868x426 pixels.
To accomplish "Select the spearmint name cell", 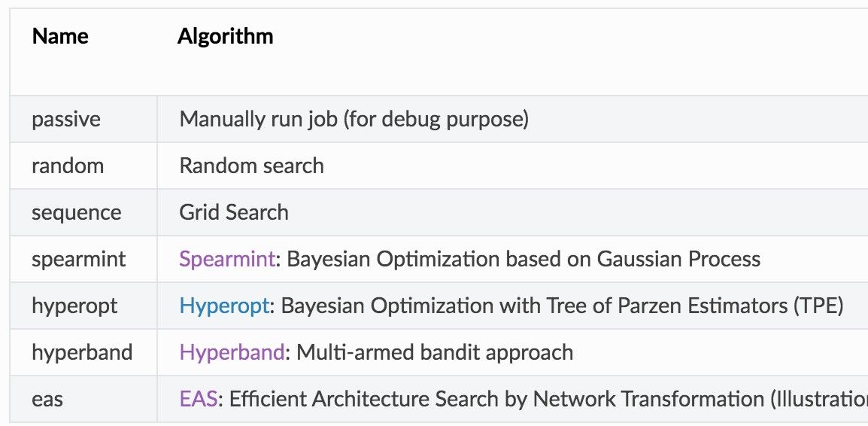I will coord(83,259).
